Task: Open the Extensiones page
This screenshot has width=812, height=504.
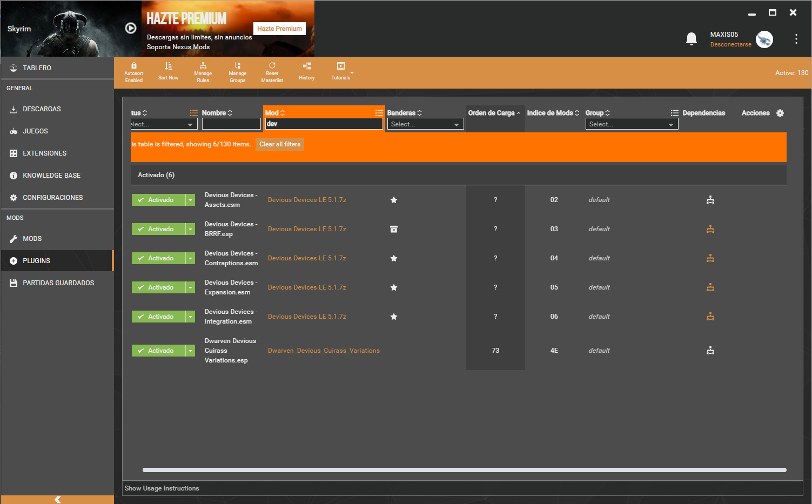Action: pos(57,153)
